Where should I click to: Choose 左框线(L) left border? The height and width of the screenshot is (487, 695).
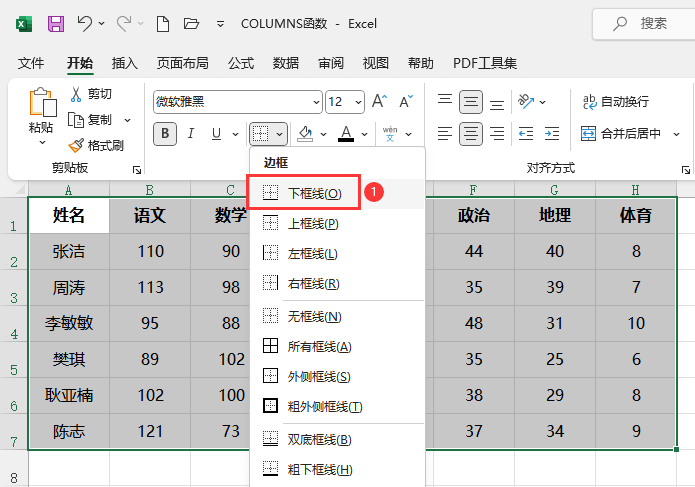[x=337, y=253]
